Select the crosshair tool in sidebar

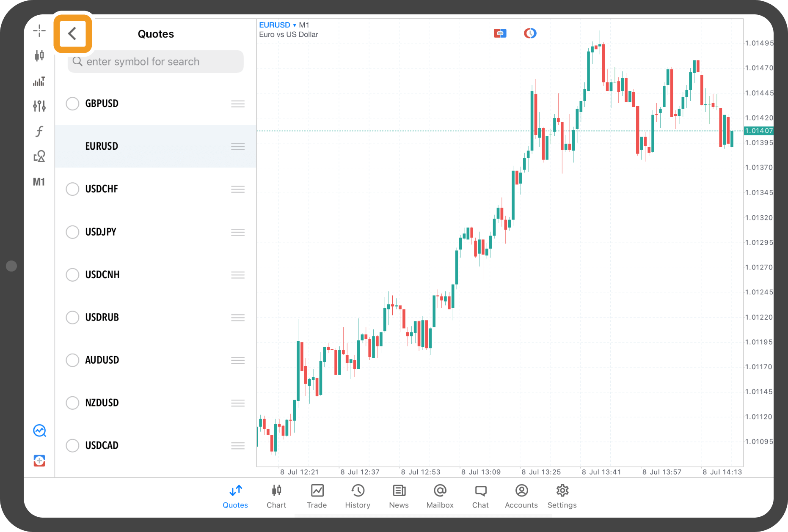[x=39, y=30]
